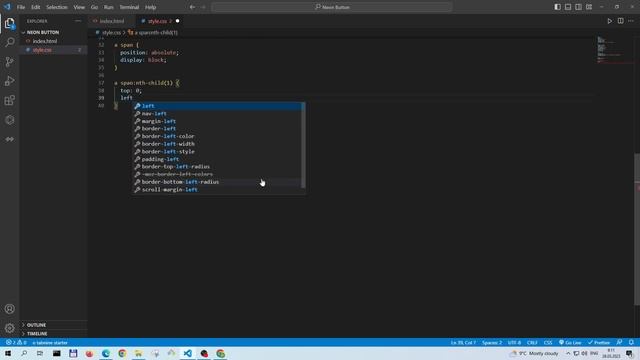Viewport: 640px width, 360px height.
Task: Open the Live Share view icon in the activity bar
Action: pyautogui.click(x=10, y=139)
